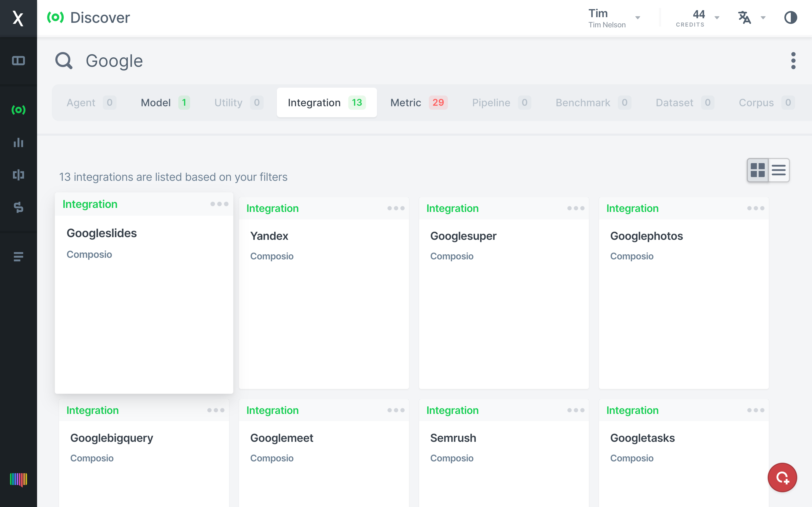Click the X logo in the sidebar
Screen dimensions: 812x507
point(18,18)
